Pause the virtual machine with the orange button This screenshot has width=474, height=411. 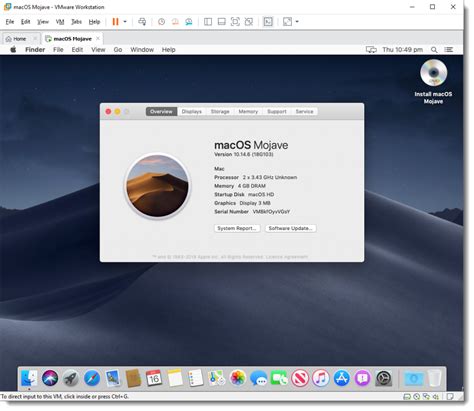click(x=115, y=22)
